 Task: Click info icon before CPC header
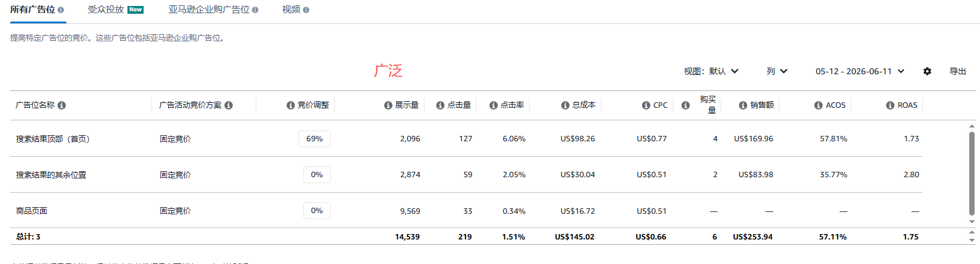(x=646, y=105)
